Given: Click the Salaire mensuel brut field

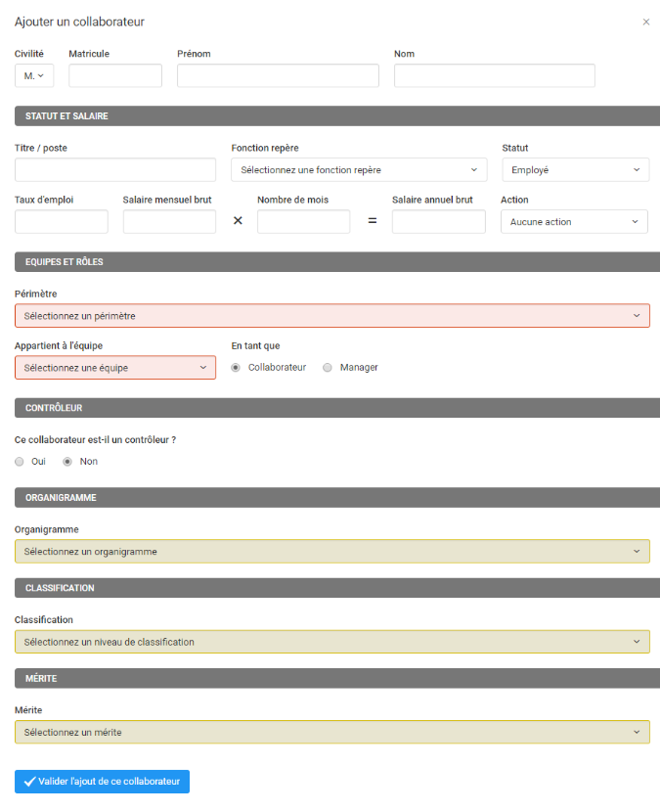Looking at the screenshot, I should [169, 222].
